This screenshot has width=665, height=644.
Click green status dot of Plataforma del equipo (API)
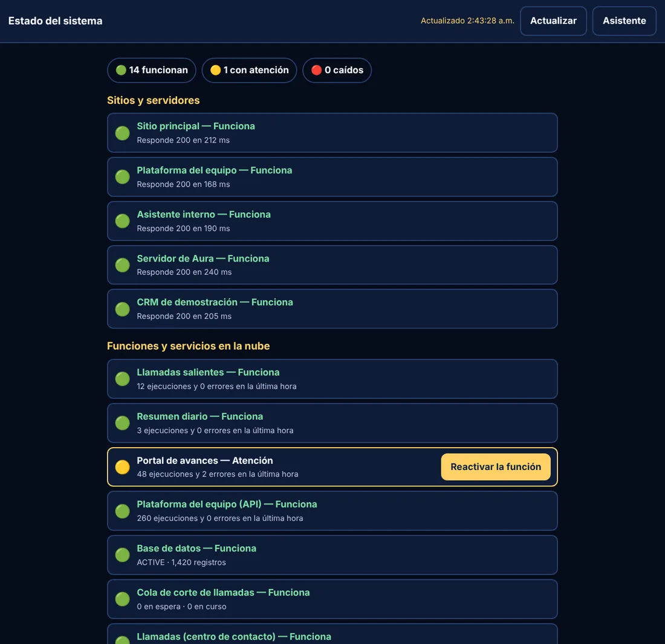point(123,511)
